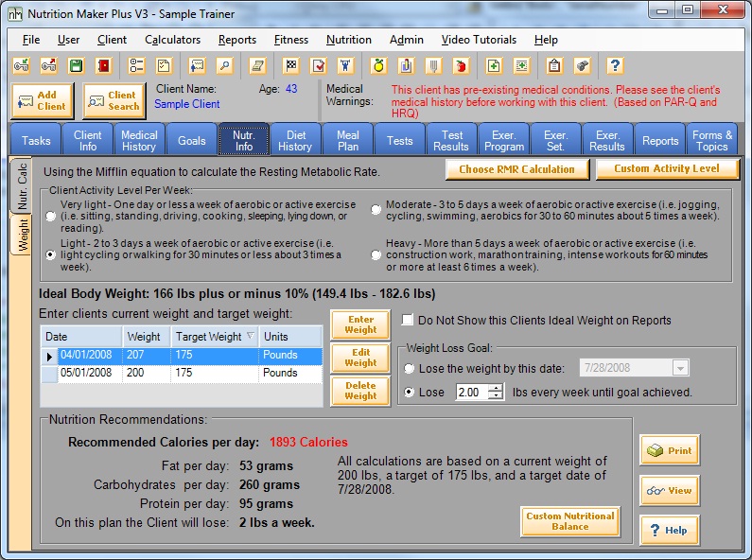
Task: Click the lined text green plus icon
Action: click(521, 65)
